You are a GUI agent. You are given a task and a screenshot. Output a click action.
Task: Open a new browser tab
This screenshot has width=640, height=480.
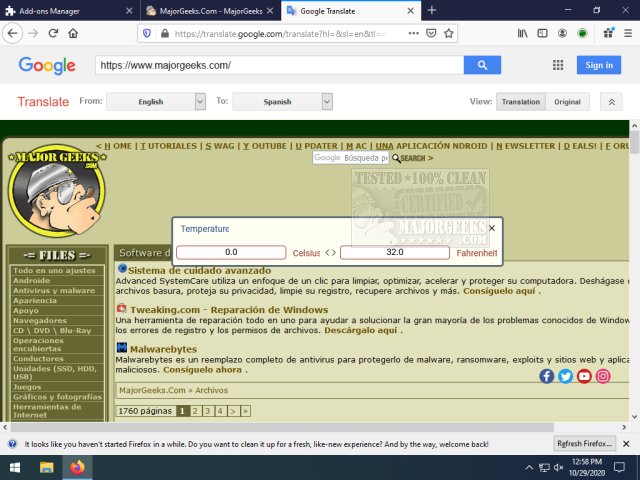click(x=432, y=11)
